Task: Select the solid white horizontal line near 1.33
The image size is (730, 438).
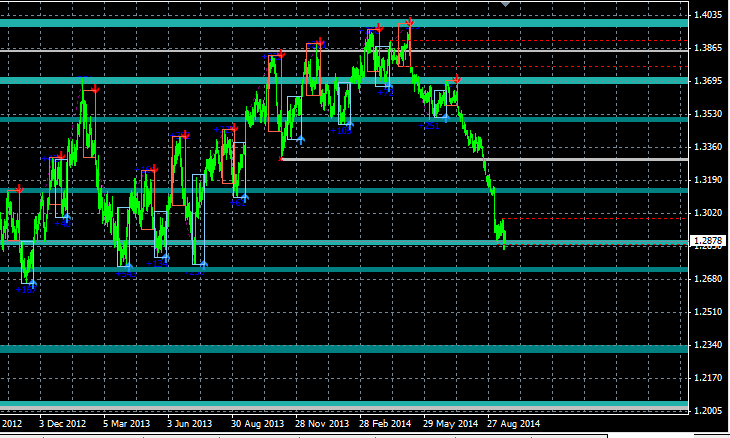Action: (480, 159)
